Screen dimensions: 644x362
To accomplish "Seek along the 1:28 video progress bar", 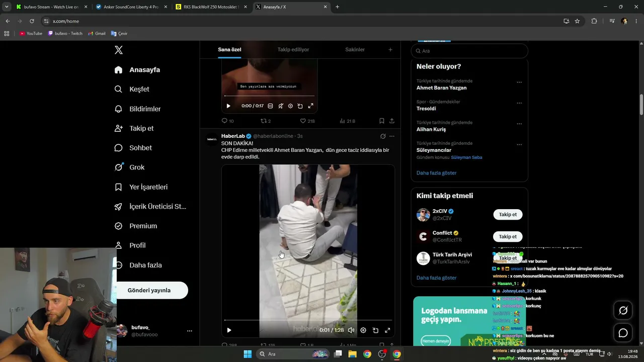I will point(308,320).
